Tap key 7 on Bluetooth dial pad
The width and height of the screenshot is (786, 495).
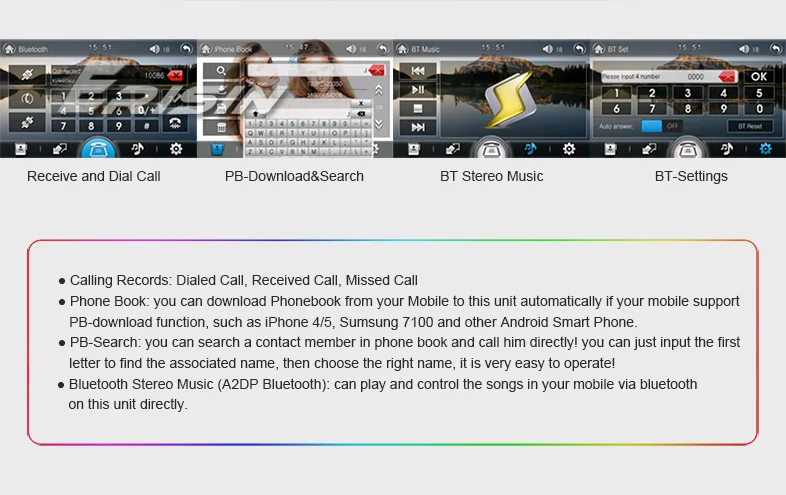[x=63, y=125]
